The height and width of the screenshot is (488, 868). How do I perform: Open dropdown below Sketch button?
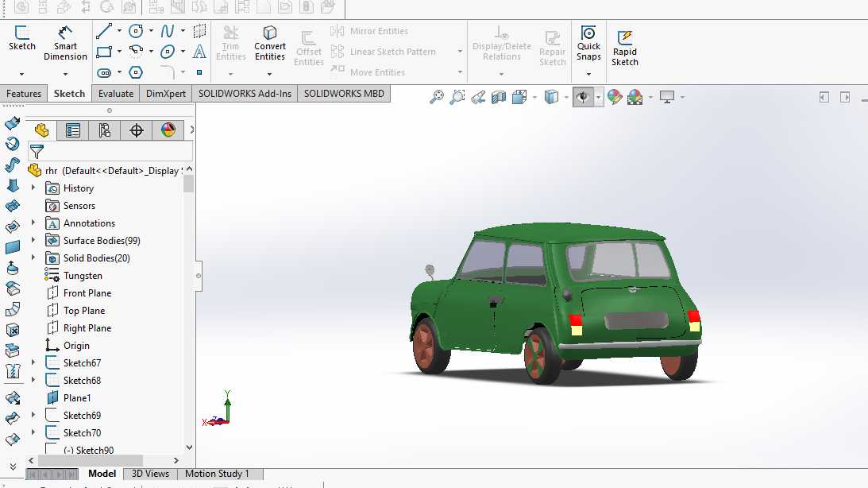[21, 74]
